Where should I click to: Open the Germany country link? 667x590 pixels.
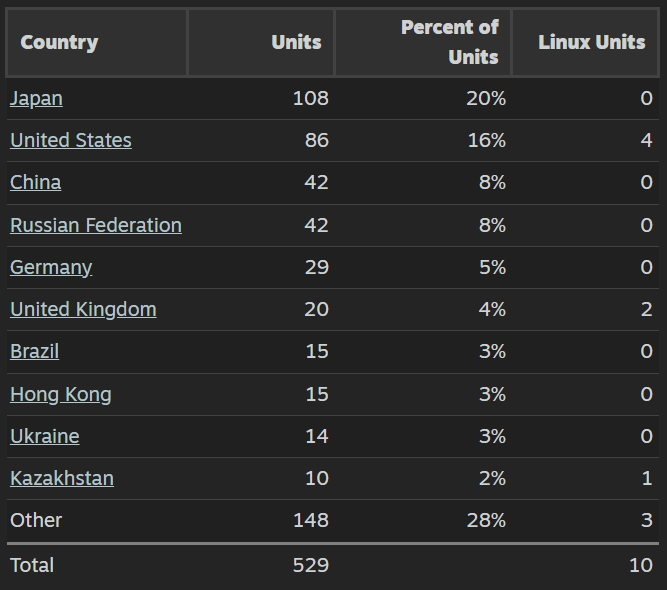coord(50,267)
